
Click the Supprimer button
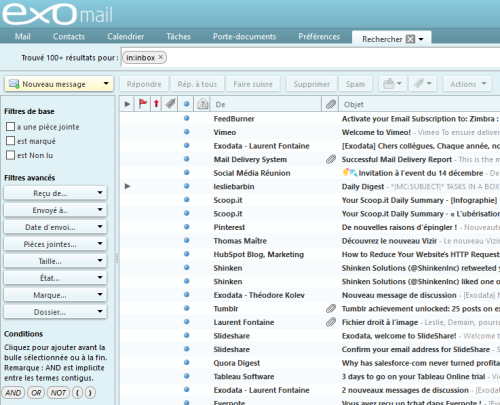(x=311, y=84)
